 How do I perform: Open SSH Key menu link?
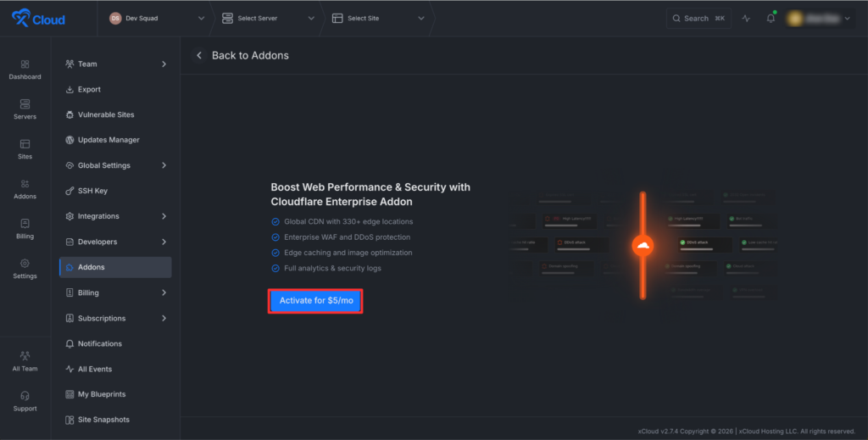coord(92,191)
